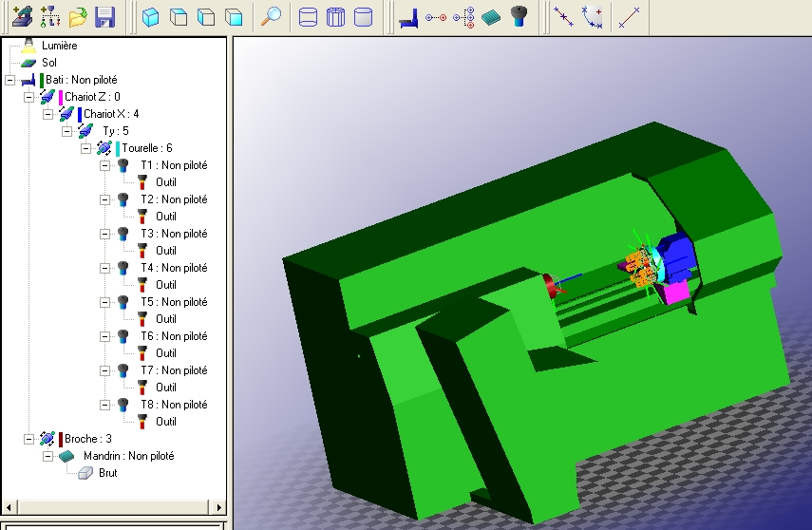Collapse the Broche : 3 node
This screenshot has width=812, height=530.
[29, 439]
